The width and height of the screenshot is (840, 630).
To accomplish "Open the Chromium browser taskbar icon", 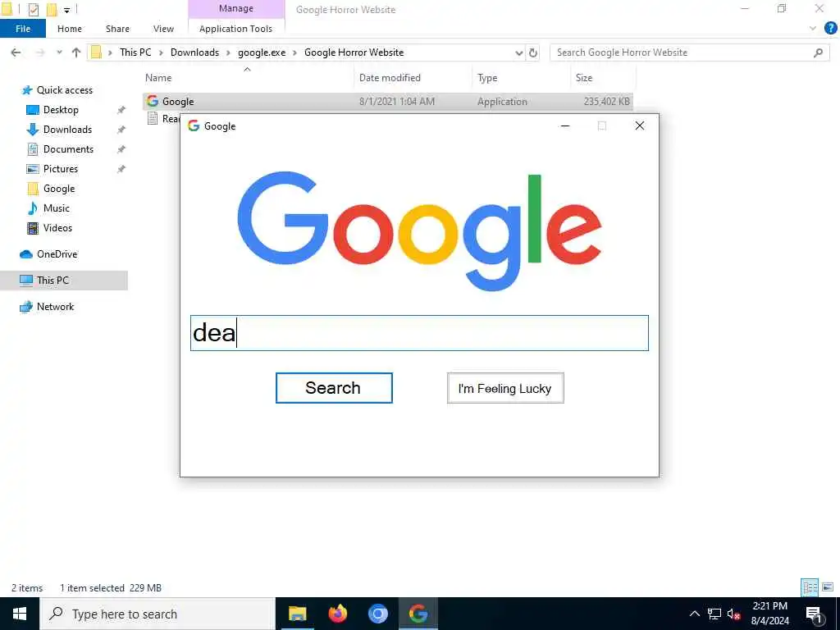I will [377, 614].
